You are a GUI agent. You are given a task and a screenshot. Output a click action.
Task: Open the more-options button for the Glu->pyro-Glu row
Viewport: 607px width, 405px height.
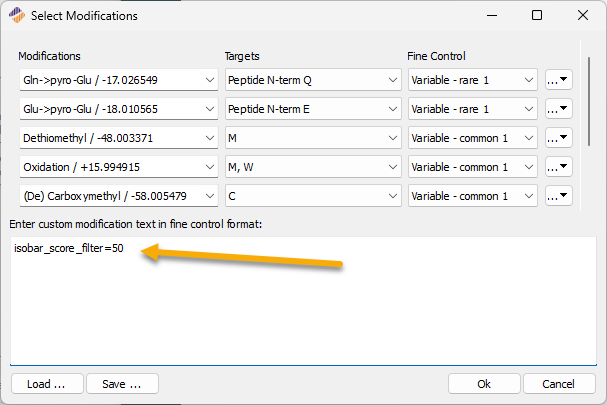[559, 109]
